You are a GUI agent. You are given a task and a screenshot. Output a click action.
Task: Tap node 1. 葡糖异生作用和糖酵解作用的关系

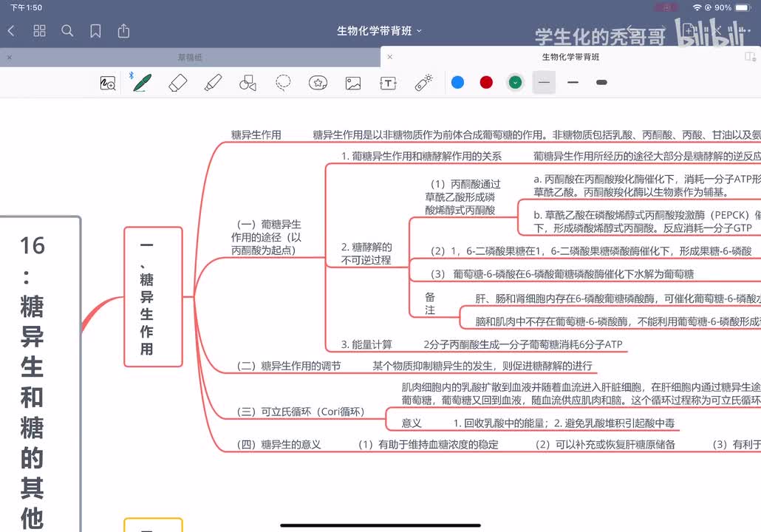pyautogui.click(x=421, y=157)
